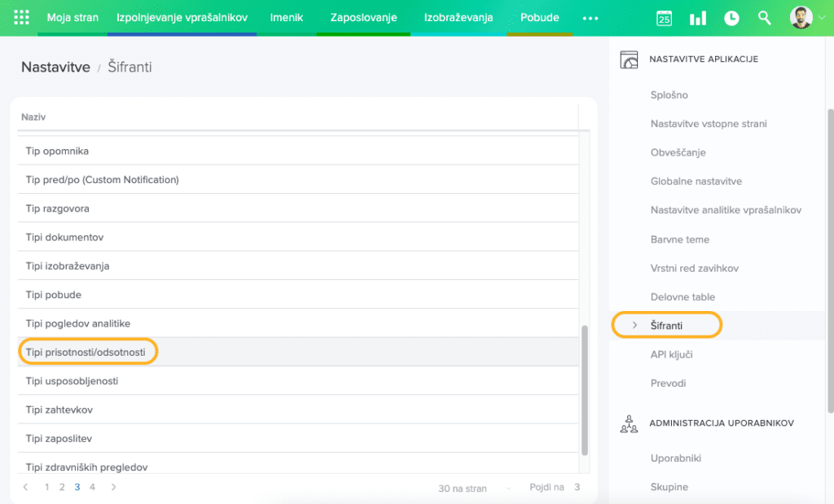The width and height of the screenshot is (834, 504).
Task: Click the next page arrow in pagination
Action: coord(113,488)
